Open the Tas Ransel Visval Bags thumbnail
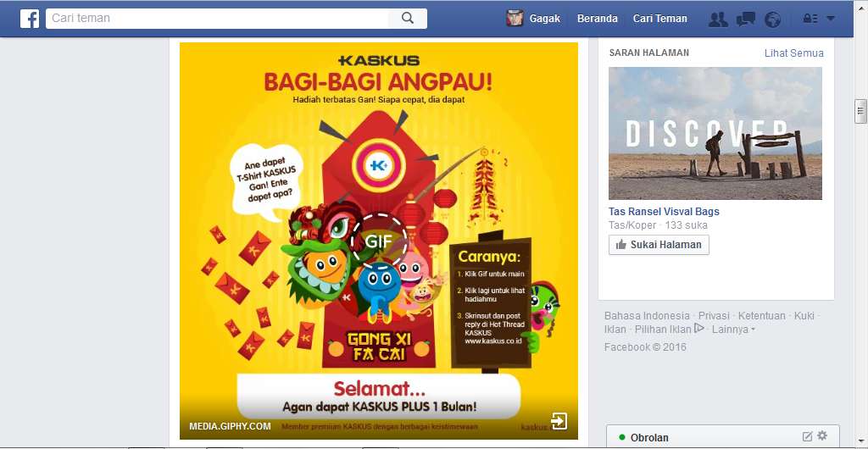 [x=715, y=133]
